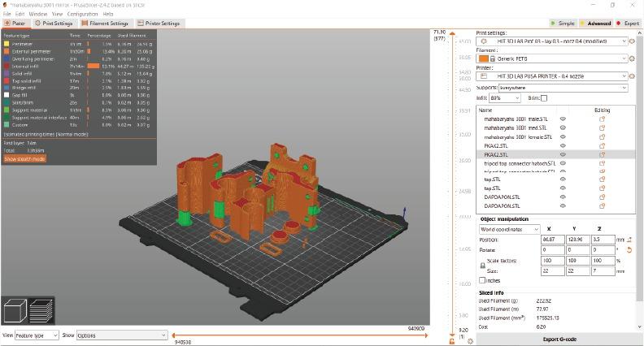Viewport: 644px width, 346px height.
Task: Toggle Brim checkbox
Action: click(x=544, y=98)
